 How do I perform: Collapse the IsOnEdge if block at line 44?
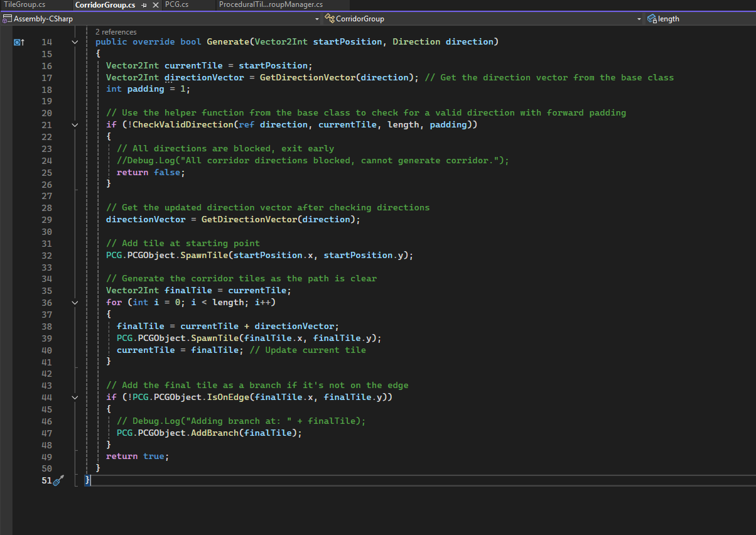(75, 397)
